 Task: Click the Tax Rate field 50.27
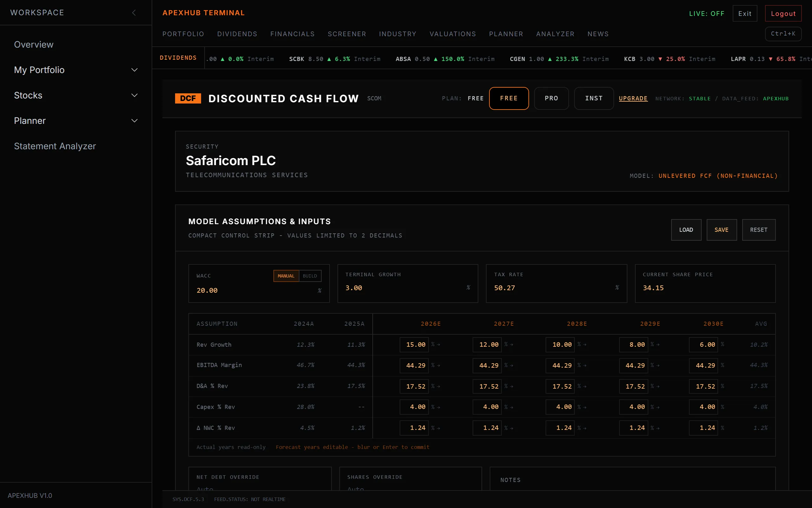pyautogui.click(x=552, y=288)
